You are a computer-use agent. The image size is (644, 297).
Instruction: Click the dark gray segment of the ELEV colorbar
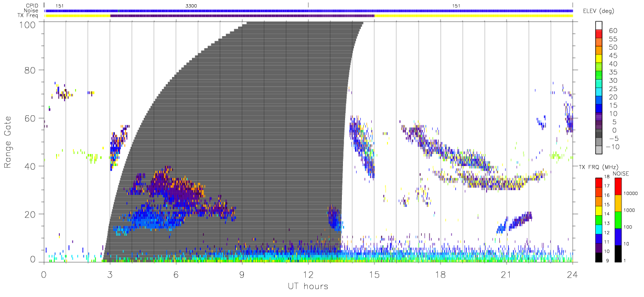pyautogui.click(x=599, y=133)
